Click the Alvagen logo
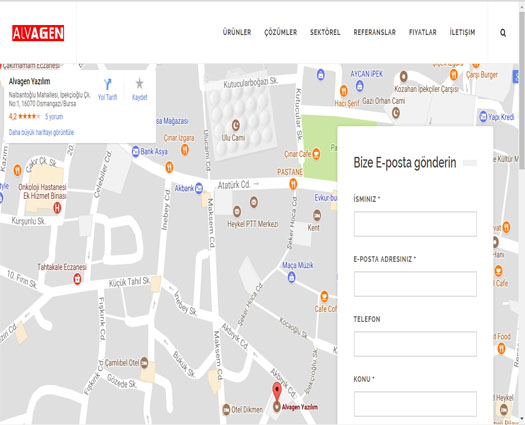525x425 pixels. (38, 33)
